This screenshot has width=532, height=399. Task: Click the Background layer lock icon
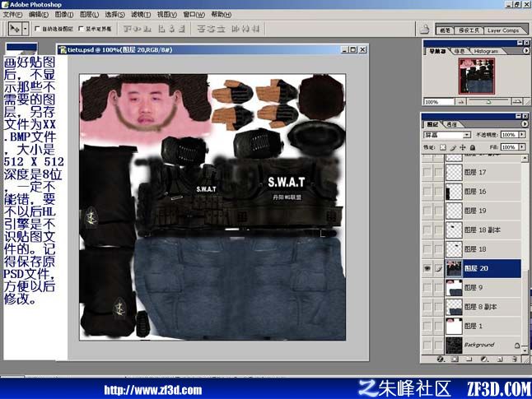click(516, 346)
